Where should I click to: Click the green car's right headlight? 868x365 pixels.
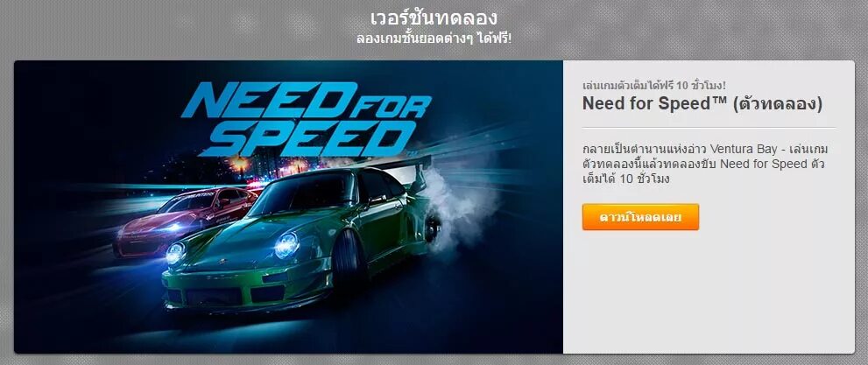(x=286, y=245)
